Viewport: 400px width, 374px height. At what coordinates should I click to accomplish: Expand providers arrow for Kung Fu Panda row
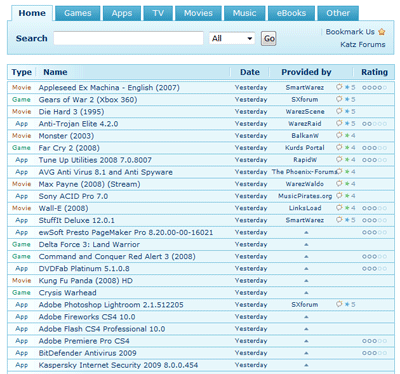pos(306,281)
